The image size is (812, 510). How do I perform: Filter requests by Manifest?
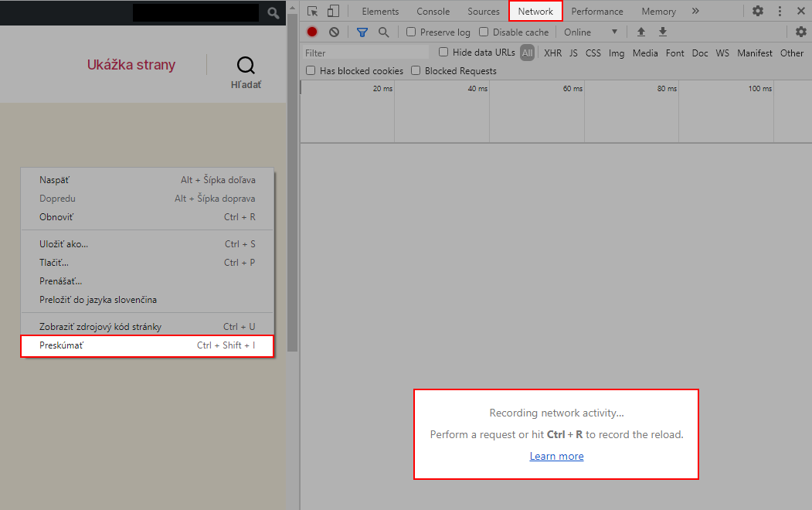[755, 53]
